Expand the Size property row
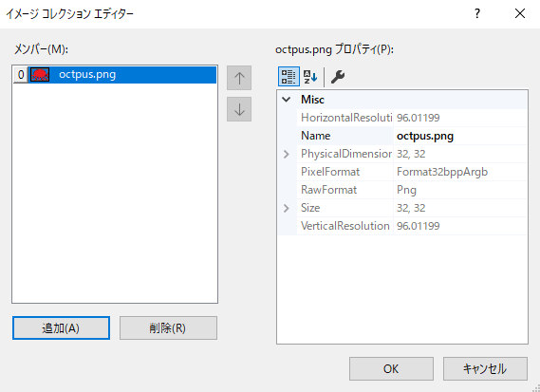Viewport: 540px width, 392px height. pyautogui.click(x=287, y=208)
